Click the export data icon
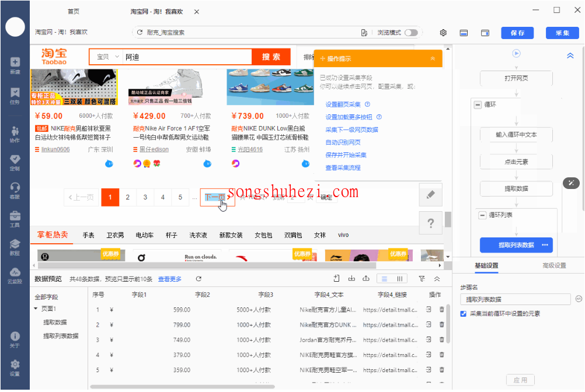585x392 pixels. coord(366,278)
